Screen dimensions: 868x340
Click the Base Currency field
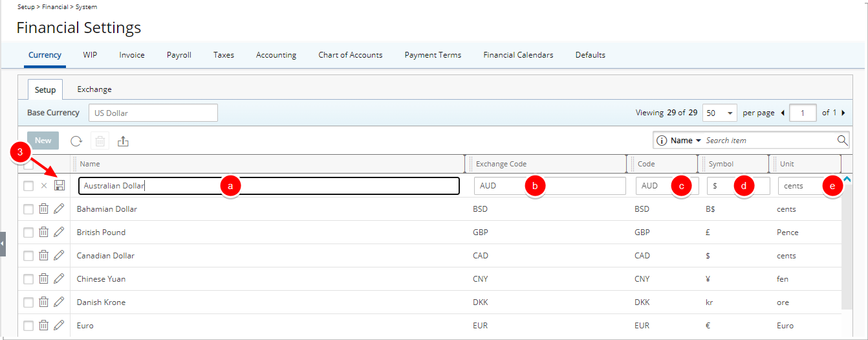tap(153, 113)
